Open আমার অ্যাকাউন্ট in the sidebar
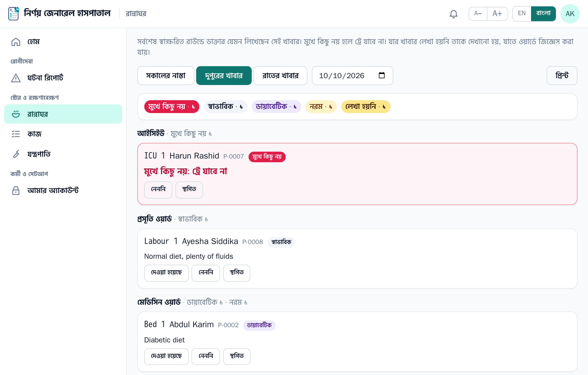The image size is (588, 375). [x=63, y=190]
